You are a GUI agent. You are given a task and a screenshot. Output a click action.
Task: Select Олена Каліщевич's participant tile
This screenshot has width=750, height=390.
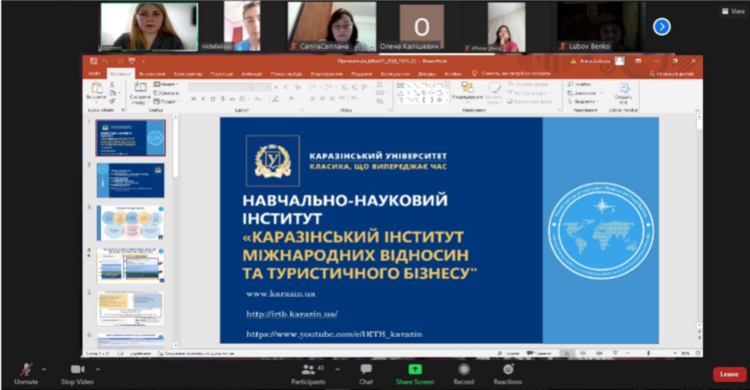tap(421, 27)
